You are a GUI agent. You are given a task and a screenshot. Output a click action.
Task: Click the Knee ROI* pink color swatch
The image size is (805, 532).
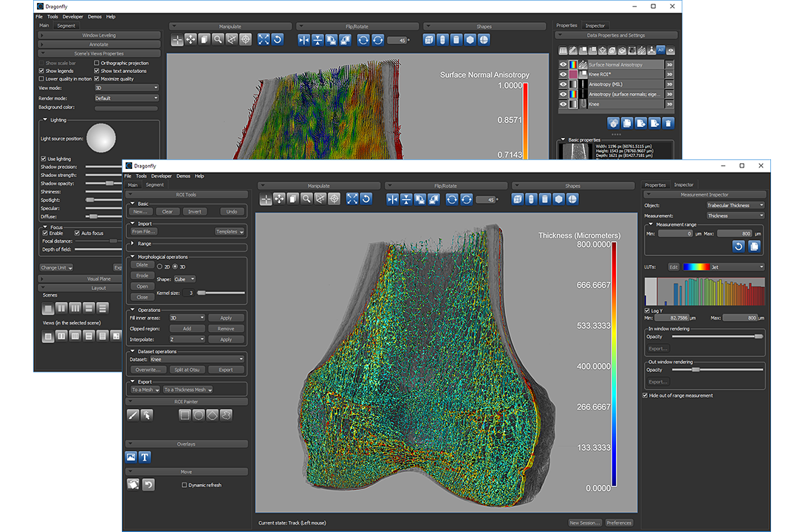click(573, 75)
